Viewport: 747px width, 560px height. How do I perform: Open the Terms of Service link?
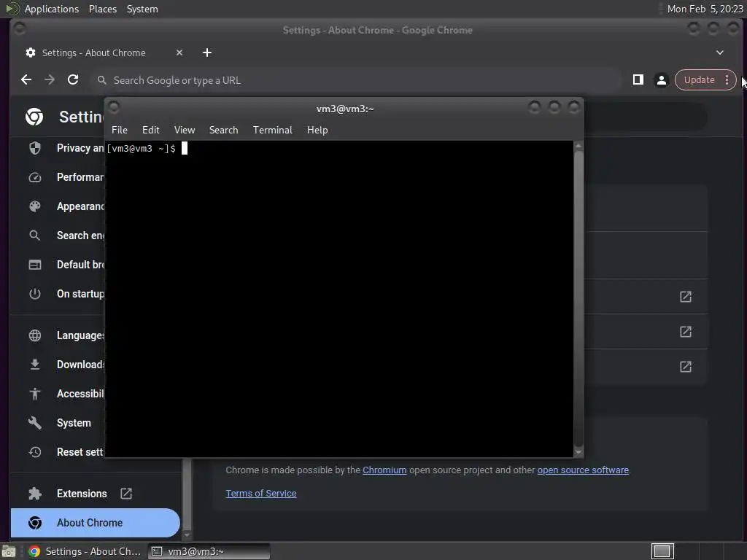click(261, 494)
